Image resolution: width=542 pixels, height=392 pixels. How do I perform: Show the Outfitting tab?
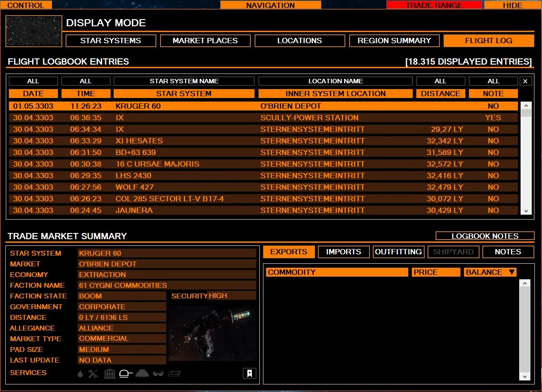398,252
